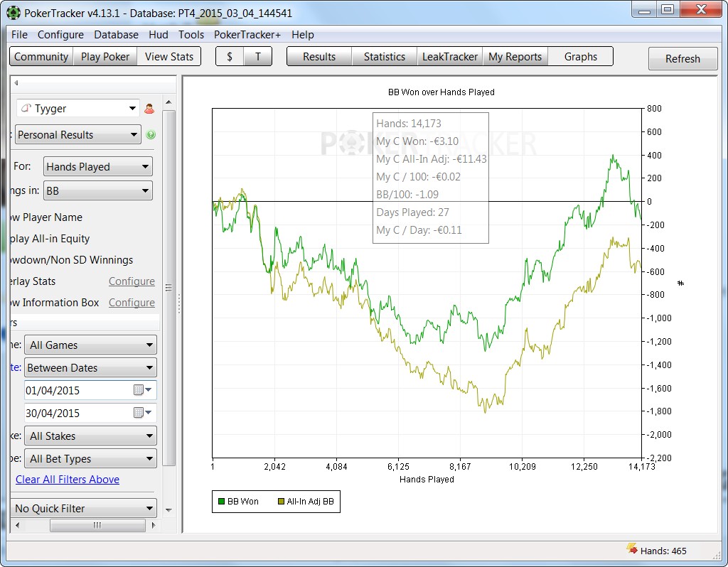Click the panel splitter grip handle
The width and height of the screenshot is (728, 567).
(179, 304)
